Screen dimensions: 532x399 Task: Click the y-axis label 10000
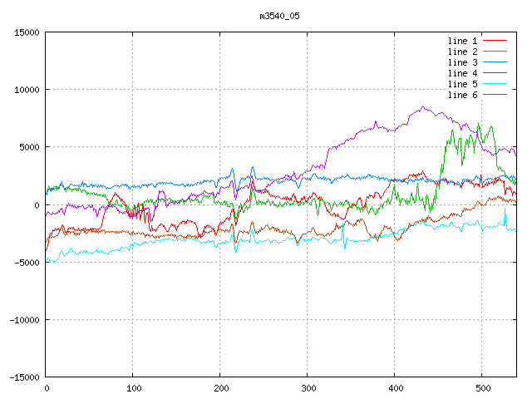27,90
